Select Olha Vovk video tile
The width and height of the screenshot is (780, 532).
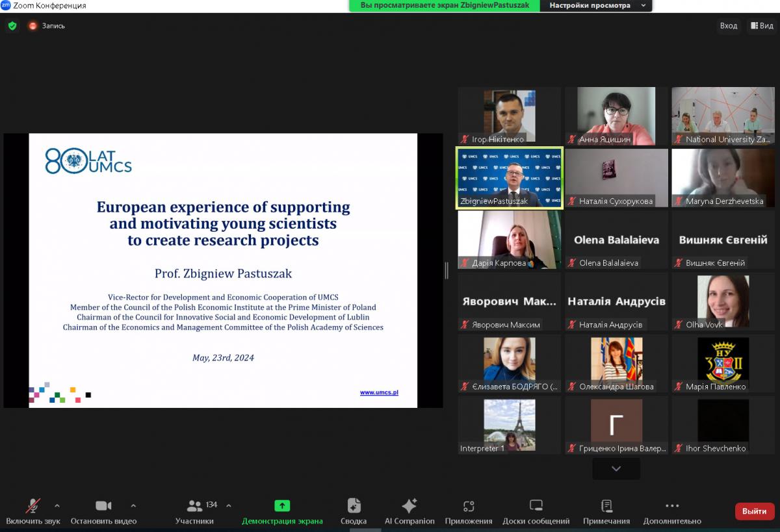pyautogui.click(x=723, y=301)
